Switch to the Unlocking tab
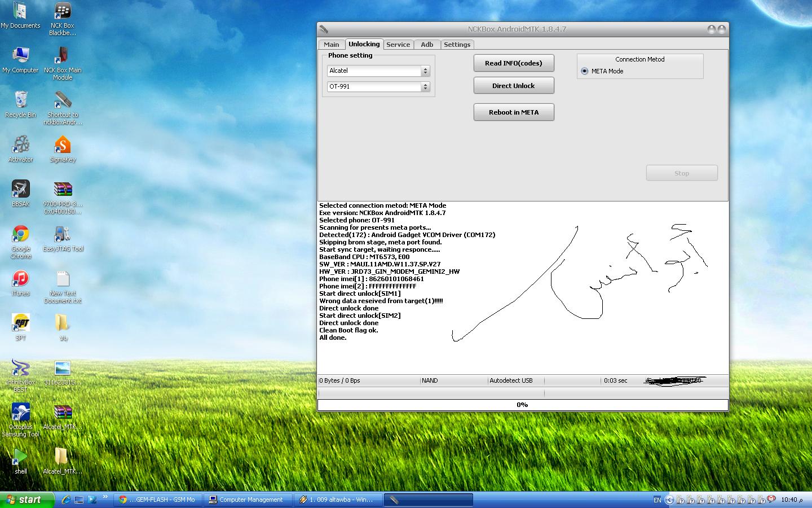The width and height of the screenshot is (812, 508). click(364, 44)
